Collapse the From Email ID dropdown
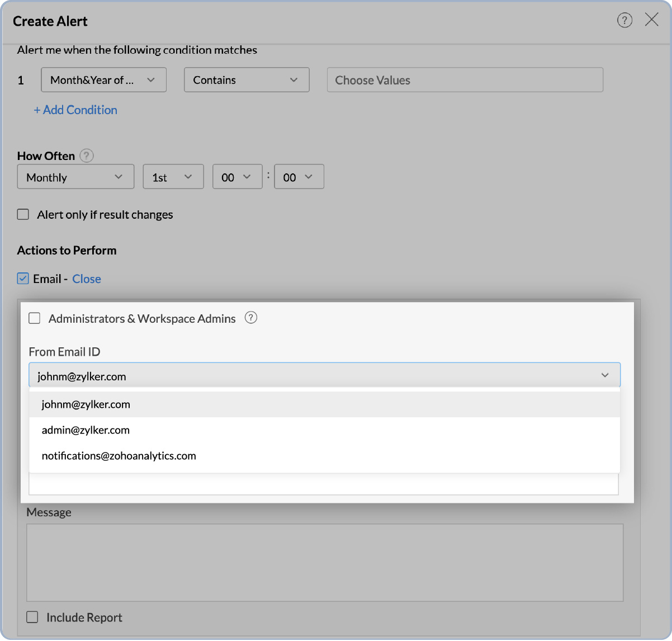The width and height of the screenshot is (672, 641). pos(604,375)
